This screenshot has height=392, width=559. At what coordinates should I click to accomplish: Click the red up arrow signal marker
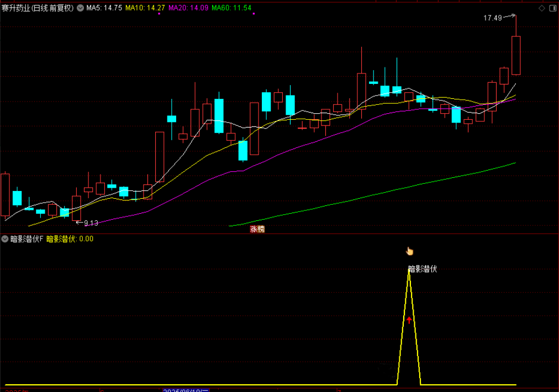pos(409,319)
